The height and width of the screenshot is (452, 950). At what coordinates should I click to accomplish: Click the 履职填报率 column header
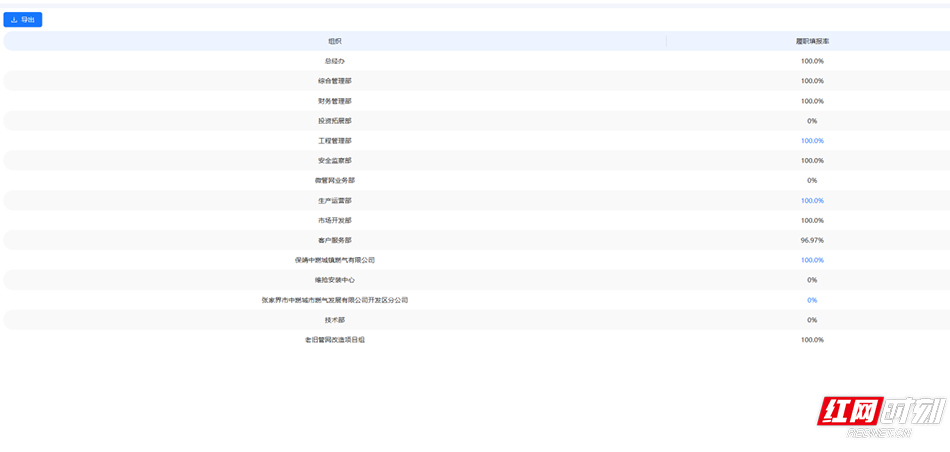[x=812, y=41]
